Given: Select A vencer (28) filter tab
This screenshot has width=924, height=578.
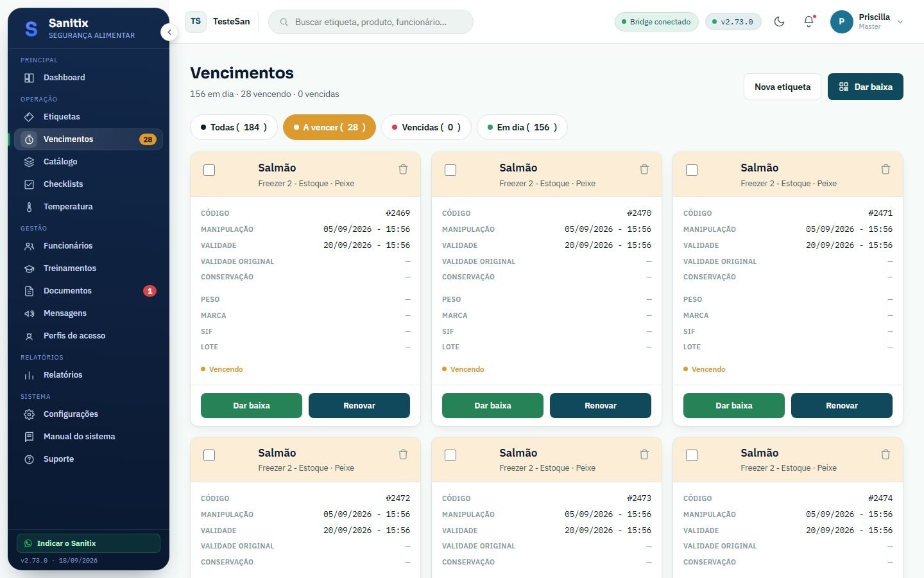Looking at the screenshot, I should (x=329, y=127).
